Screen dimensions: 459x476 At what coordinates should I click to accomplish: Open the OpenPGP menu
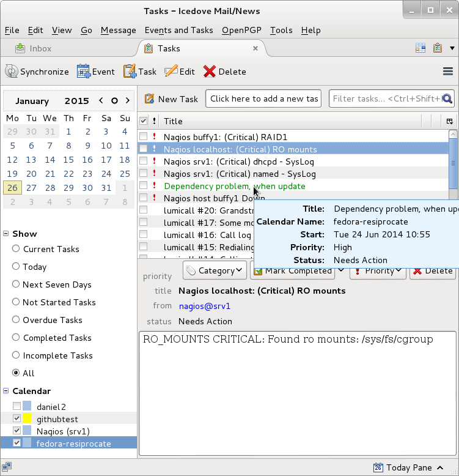coord(241,30)
